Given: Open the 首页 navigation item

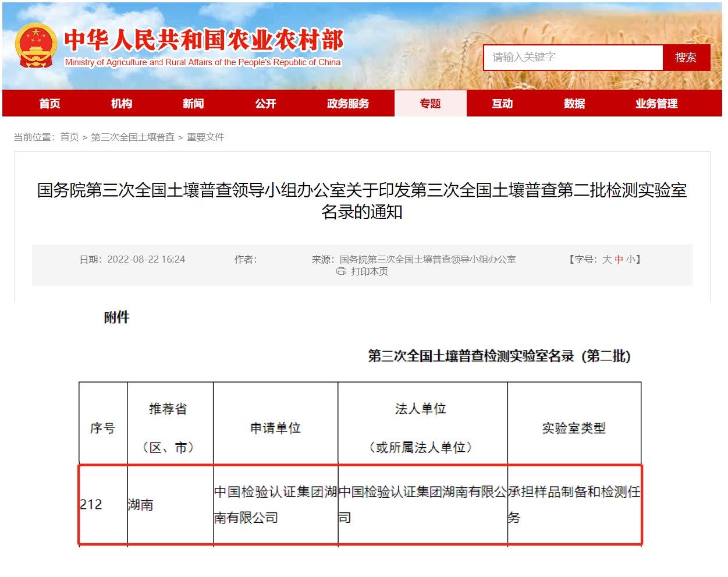Looking at the screenshot, I should (x=50, y=104).
